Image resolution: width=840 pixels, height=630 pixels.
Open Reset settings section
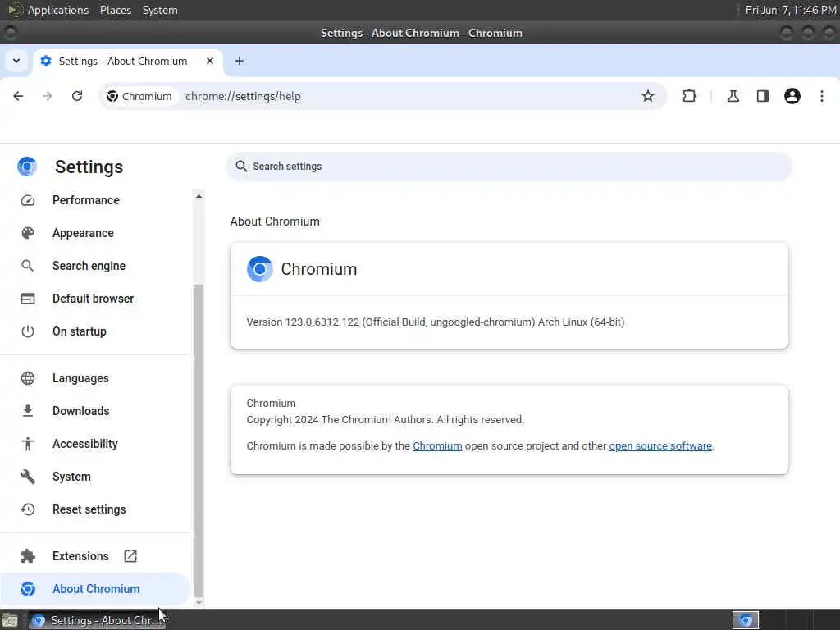(x=89, y=509)
